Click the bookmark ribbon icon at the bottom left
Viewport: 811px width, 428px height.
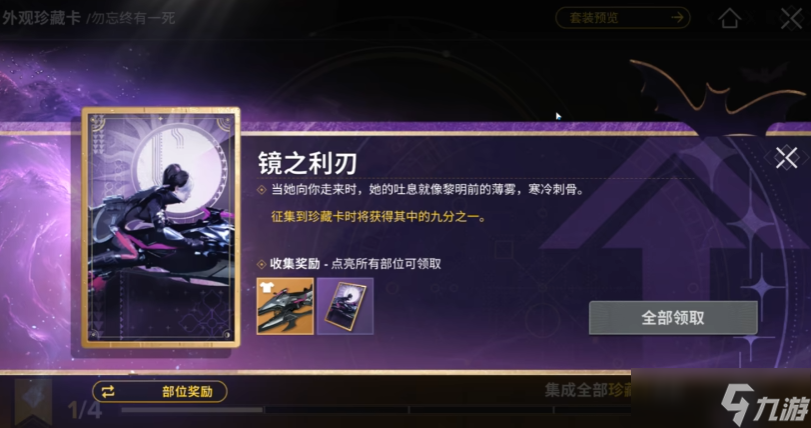(x=33, y=402)
